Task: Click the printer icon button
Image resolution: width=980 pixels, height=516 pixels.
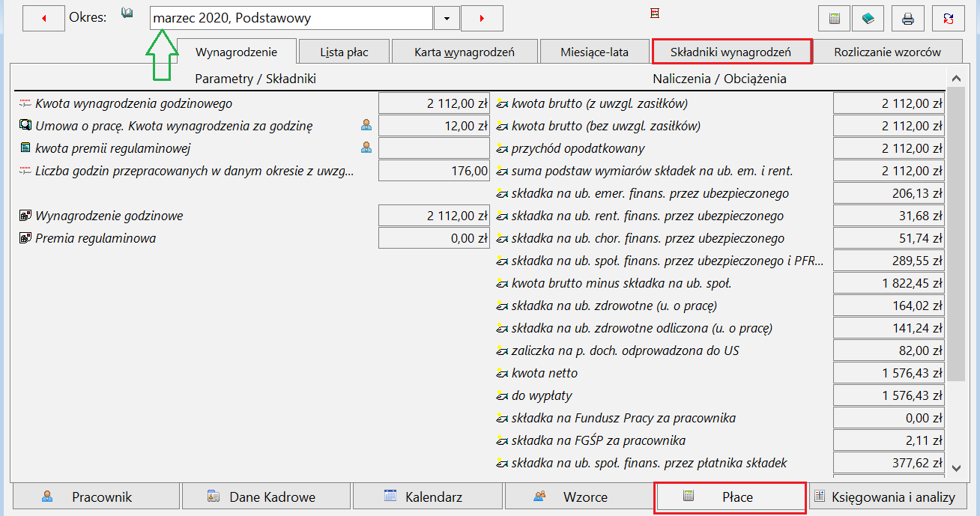Action: coord(908,19)
